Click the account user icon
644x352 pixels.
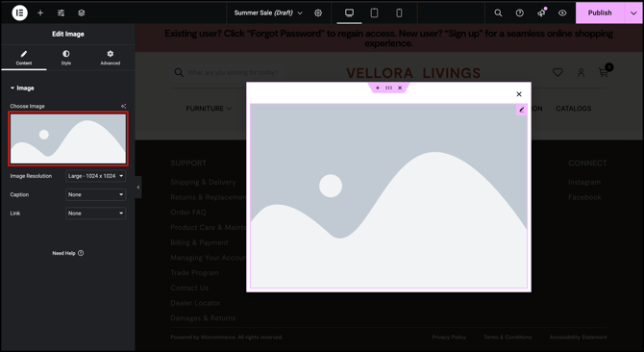coord(581,73)
